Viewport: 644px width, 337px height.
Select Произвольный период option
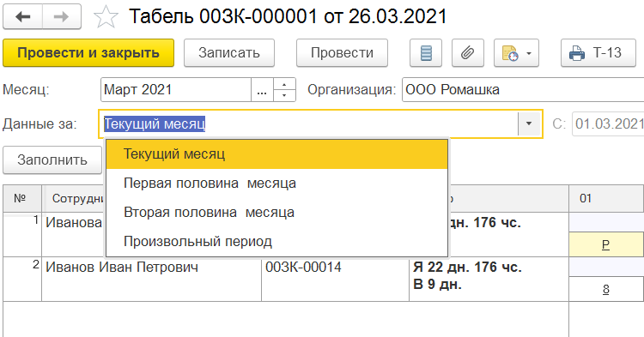coord(276,242)
